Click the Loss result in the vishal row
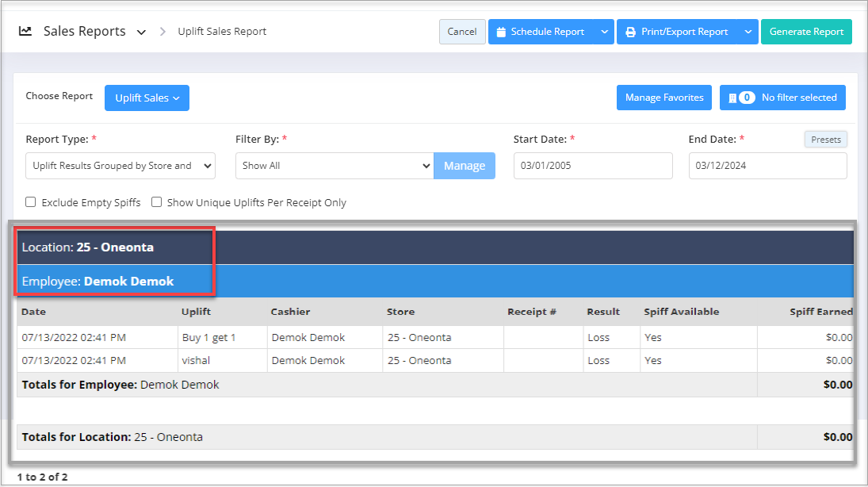This screenshot has height=487, width=868. coord(598,360)
